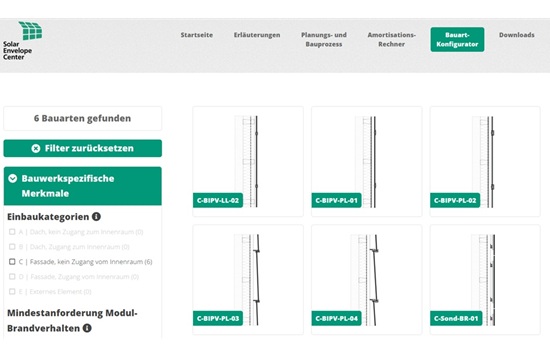The height and width of the screenshot is (360, 550).
Task: Click the Einbaukategorien heading text
Action: tap(48, 217)
